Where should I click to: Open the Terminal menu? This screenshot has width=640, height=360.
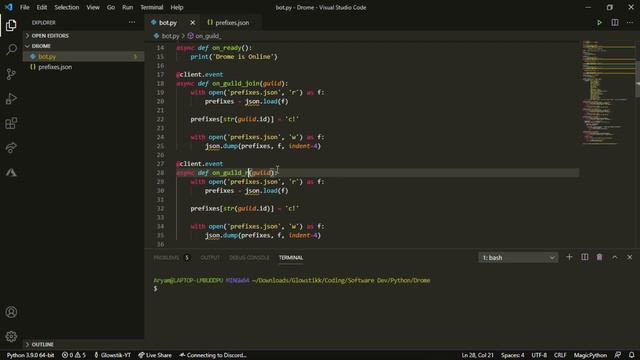point(151,7)
